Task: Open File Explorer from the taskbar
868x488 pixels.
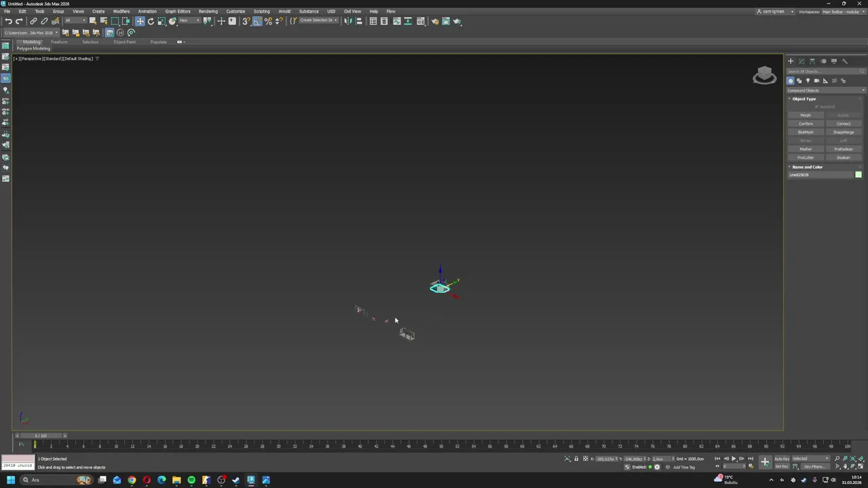Action: point(176,480)
